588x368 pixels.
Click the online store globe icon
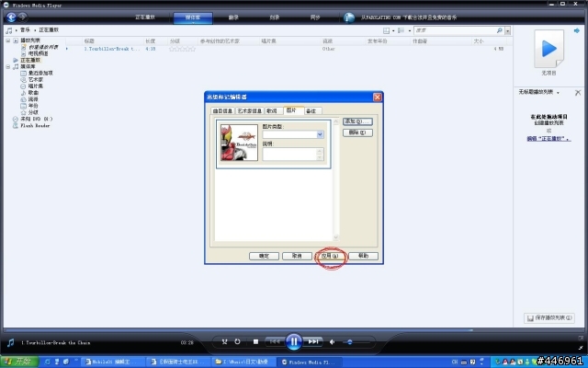[349, 17]
